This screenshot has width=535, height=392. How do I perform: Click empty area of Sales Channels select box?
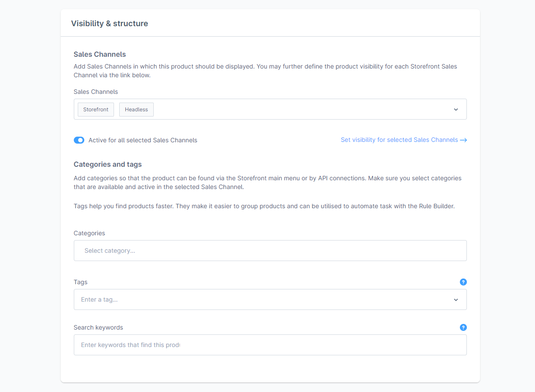point(301,110)
